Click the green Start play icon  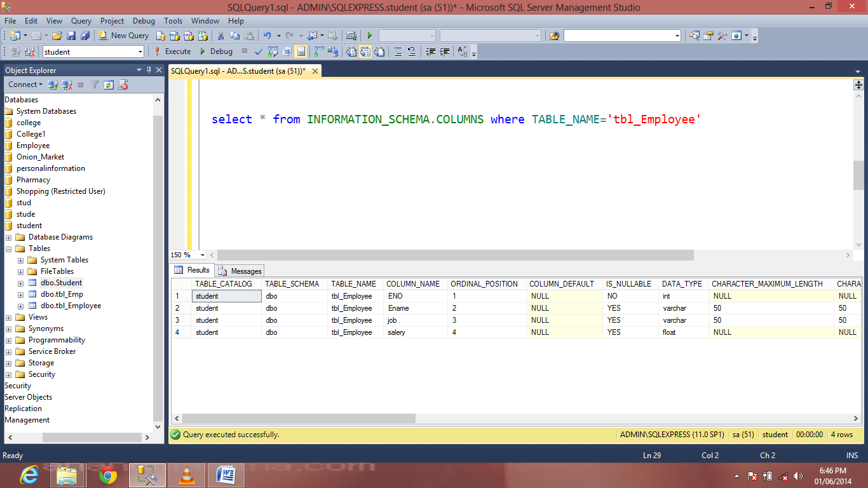(369, 36)
